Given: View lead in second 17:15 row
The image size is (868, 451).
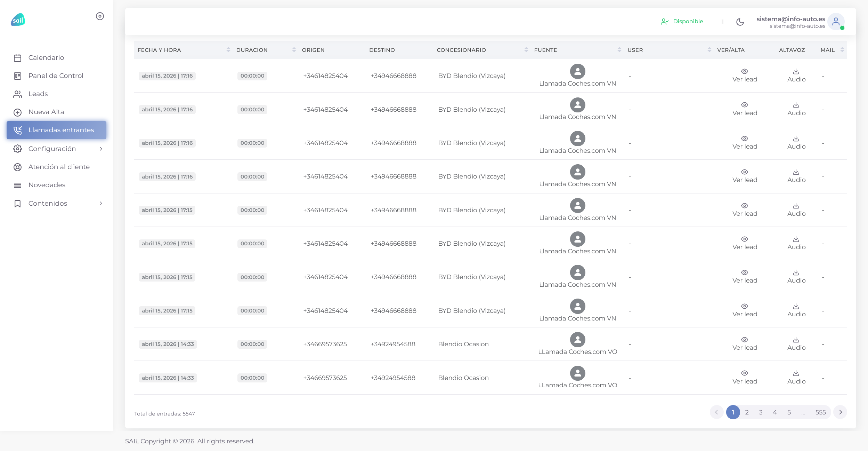Looking at the screenshot, I should tap(745, 243).
